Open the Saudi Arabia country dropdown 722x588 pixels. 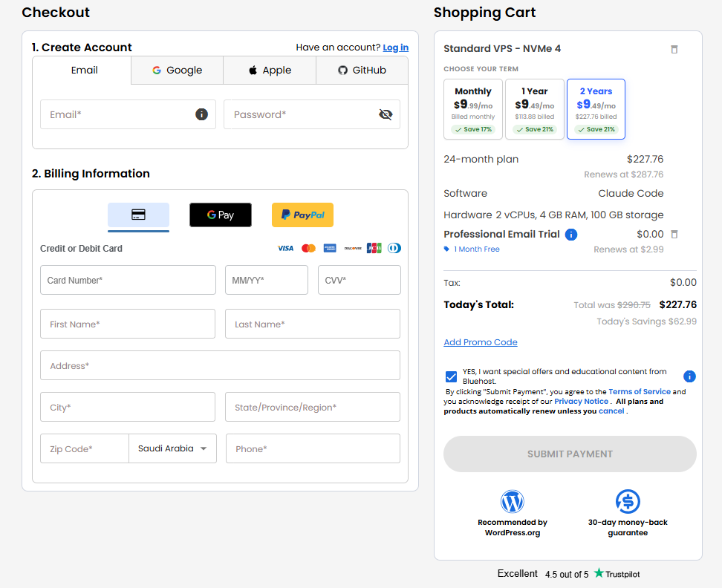click(172, 448)
